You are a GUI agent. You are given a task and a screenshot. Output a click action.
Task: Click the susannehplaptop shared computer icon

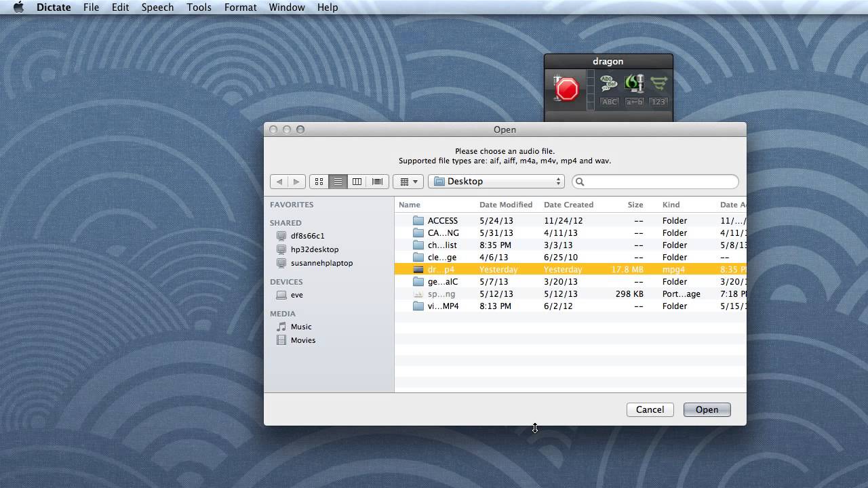point(281,263)
